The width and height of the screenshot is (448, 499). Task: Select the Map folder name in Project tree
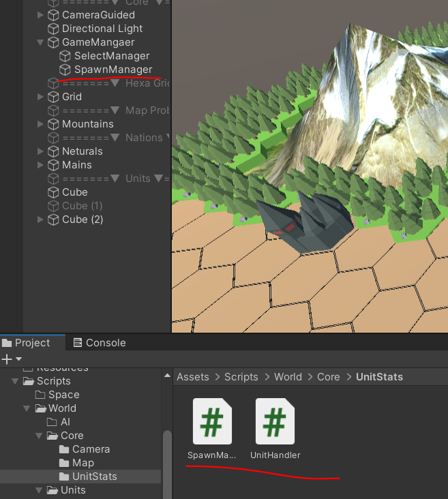pyautogui.click(x=83, y=463)
